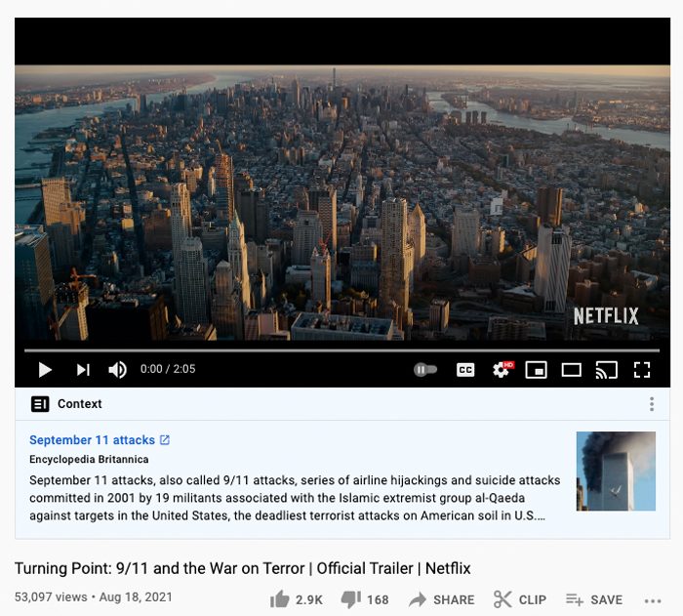Click the NETFLIX watermark in video
The image size is (683, 616).
[x=606, y=316]
